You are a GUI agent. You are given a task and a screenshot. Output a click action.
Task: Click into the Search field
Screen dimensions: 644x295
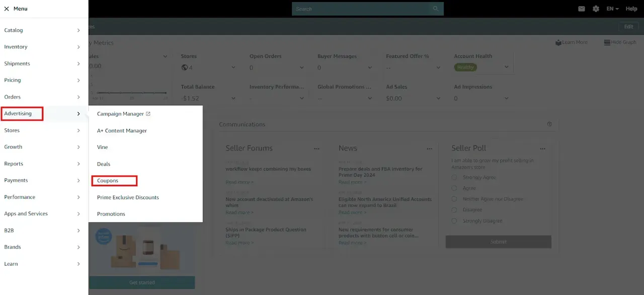pyautogui.click(x=362, y=9)
